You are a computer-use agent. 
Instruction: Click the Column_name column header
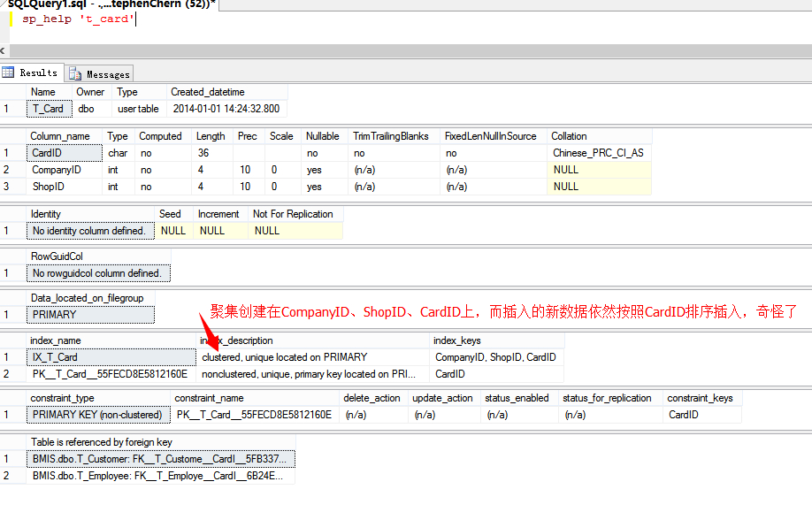60,136
